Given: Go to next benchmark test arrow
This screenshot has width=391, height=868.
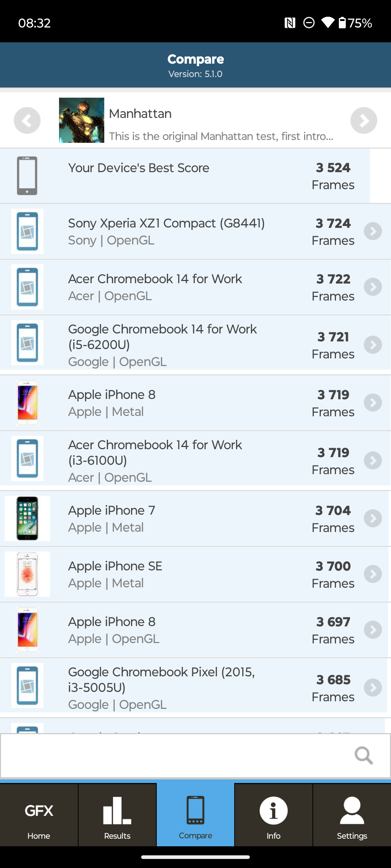Looking at the screenshot, I should point(363,120).
